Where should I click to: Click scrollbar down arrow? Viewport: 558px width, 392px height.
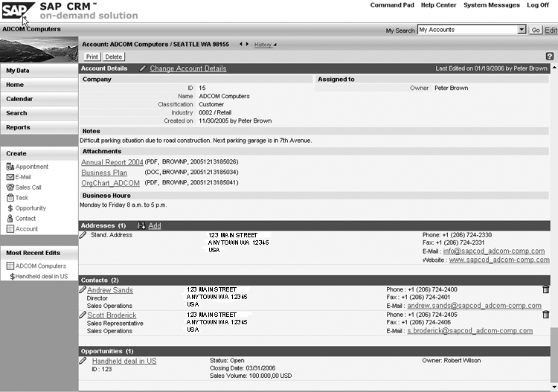554,387
